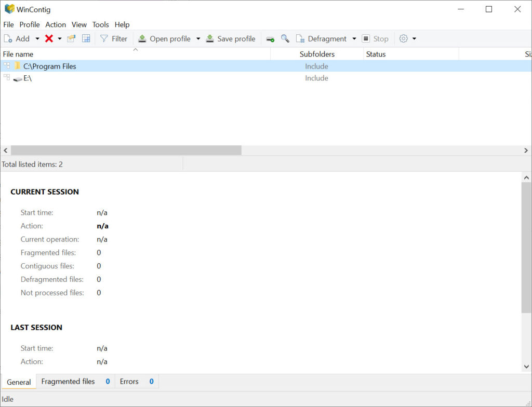Image resolution: width=532 pixels, height=407 pixels.
Task: Click the folder icon of C:\Program Files
Action: tap(17, 66)
